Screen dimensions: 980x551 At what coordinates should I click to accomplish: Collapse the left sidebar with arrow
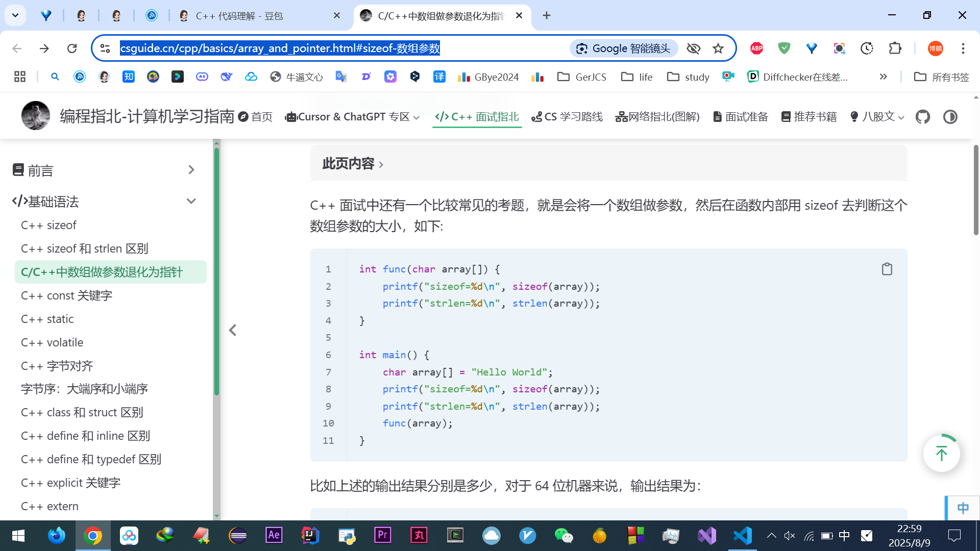tap(233, 330)
